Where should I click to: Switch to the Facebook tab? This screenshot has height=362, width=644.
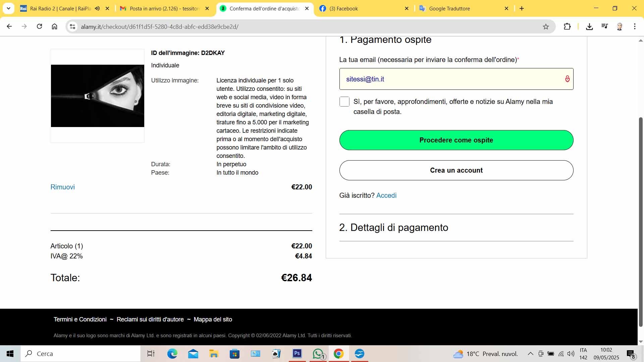pos(344,9)
